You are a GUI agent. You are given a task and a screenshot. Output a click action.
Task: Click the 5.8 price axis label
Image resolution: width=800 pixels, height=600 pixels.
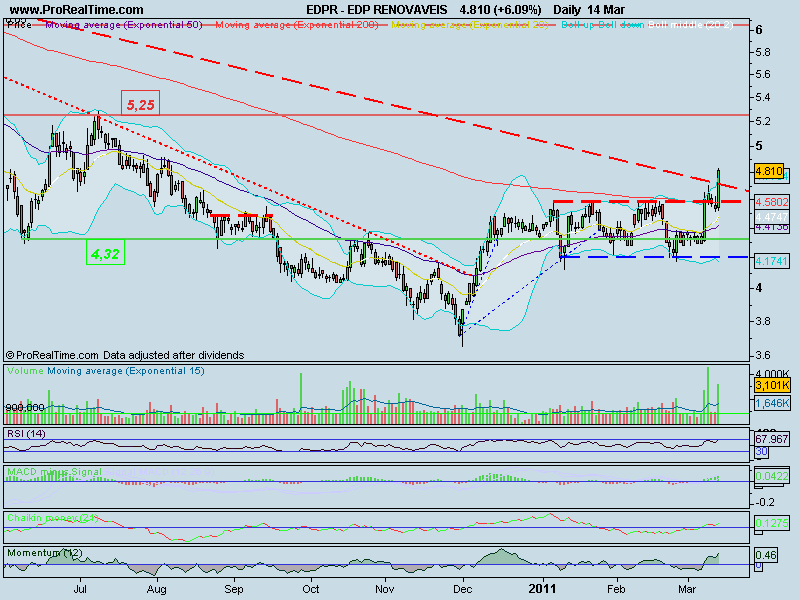pyautogui.click(x=763, y=52)
